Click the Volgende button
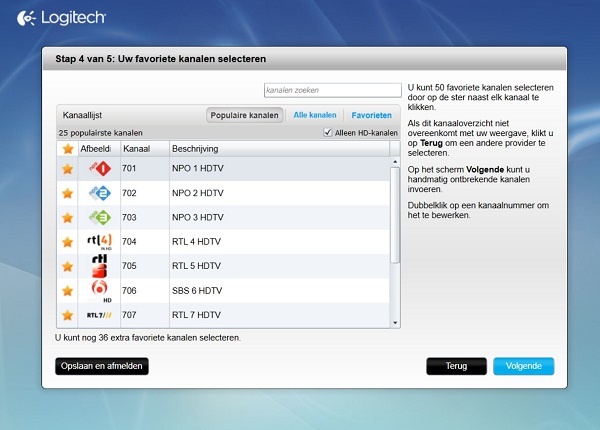This screenshot has height=430, width=600. [x=523, y=366]
